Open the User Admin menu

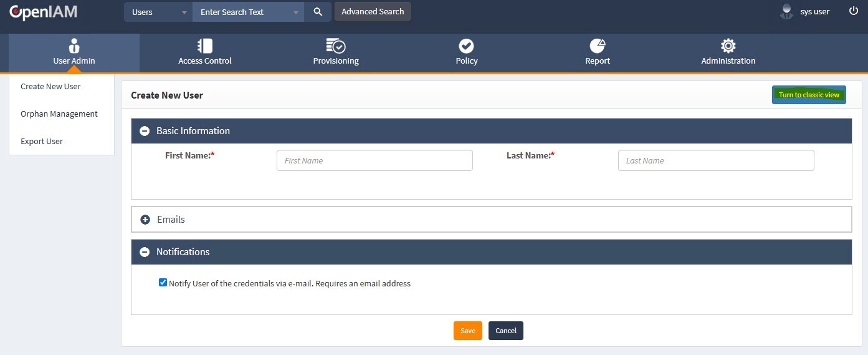[74, 52]
